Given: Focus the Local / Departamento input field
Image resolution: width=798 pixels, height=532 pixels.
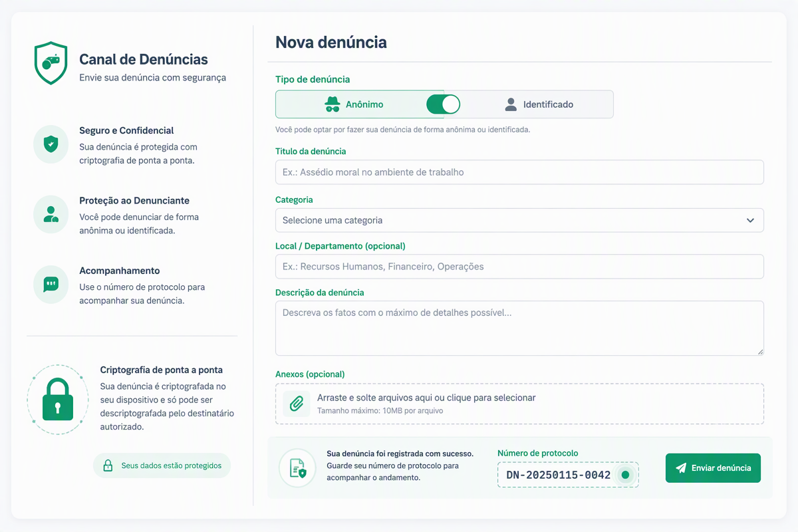Looking at the screenshot, I should [x=519, y=267].
